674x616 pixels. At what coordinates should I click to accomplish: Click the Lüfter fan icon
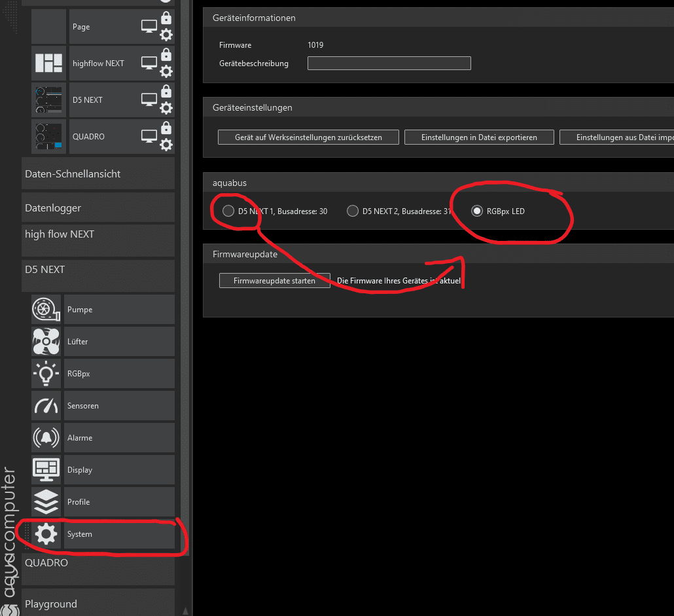click(46, 341)
